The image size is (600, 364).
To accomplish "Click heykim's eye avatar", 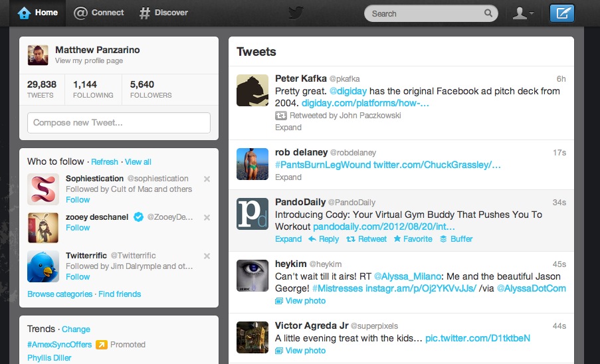I will coord(252,276).
